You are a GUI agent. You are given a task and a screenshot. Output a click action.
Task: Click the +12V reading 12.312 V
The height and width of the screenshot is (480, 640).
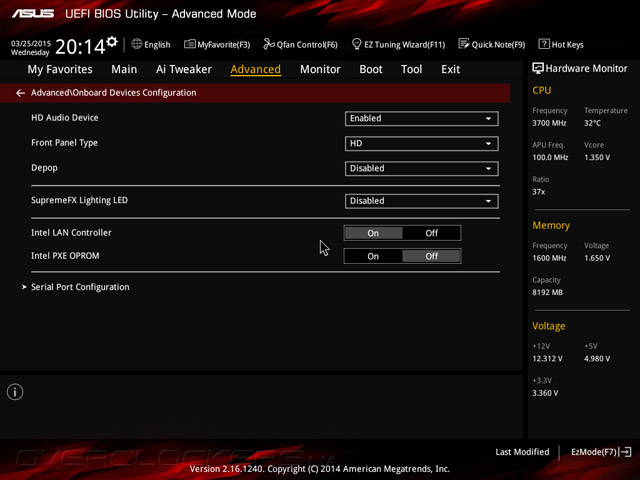point(547,358)
